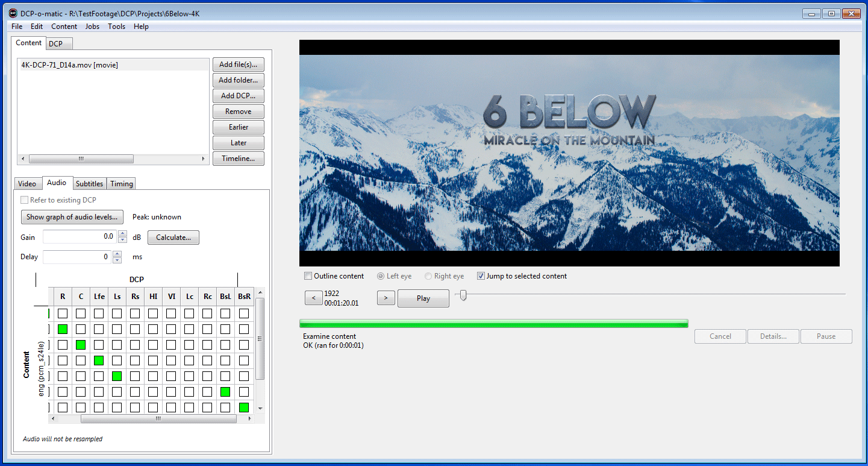Click the Rs column header
Screen dimensions: 868x466
coord(135,297)
